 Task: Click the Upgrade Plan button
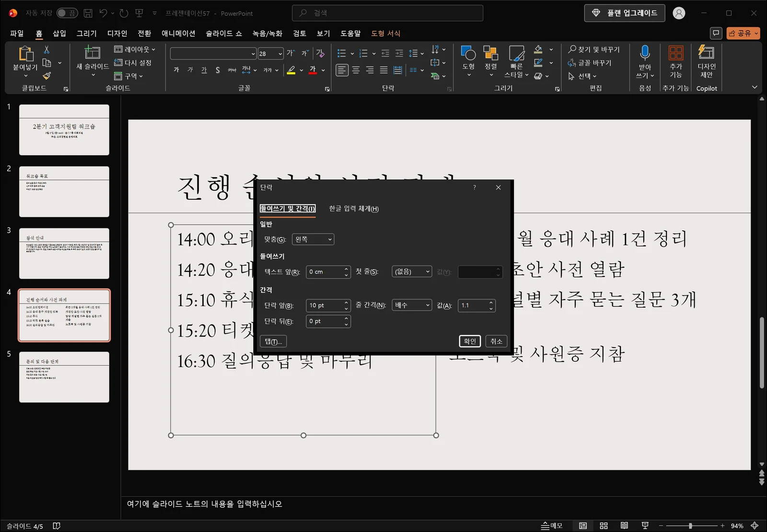coord(625,13)
